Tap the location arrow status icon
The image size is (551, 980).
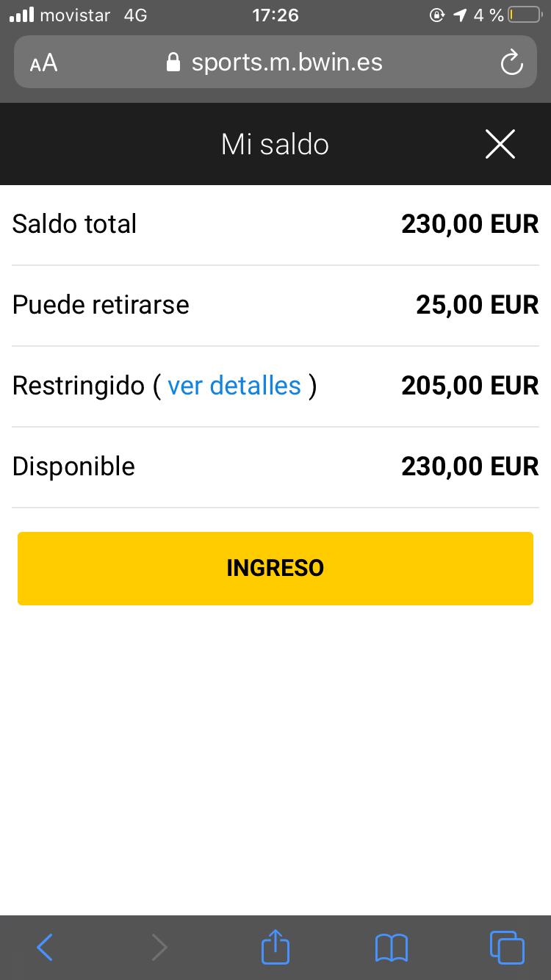click(460, 15)
